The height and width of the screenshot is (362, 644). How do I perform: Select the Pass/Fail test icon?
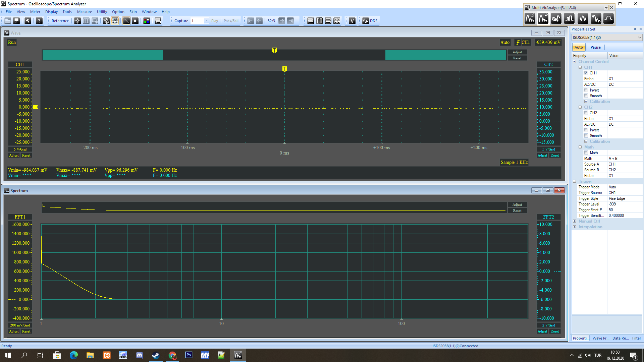pos(230,21)
